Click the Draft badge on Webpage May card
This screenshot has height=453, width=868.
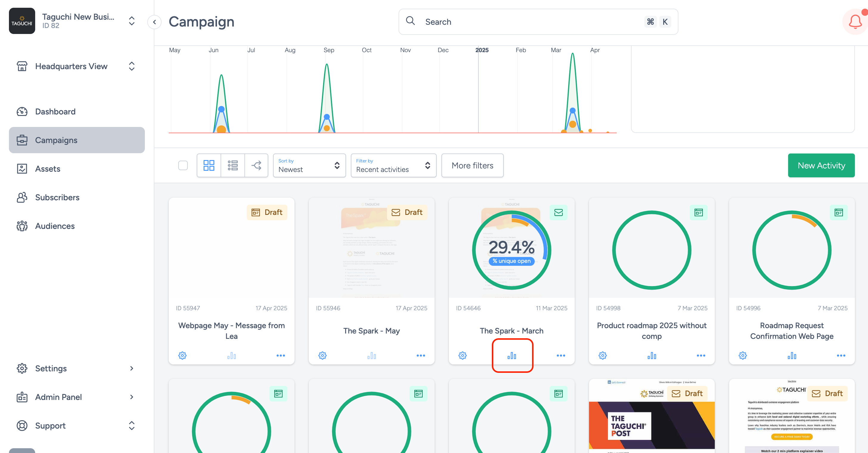pyautogui.click(x=267, y=212)
